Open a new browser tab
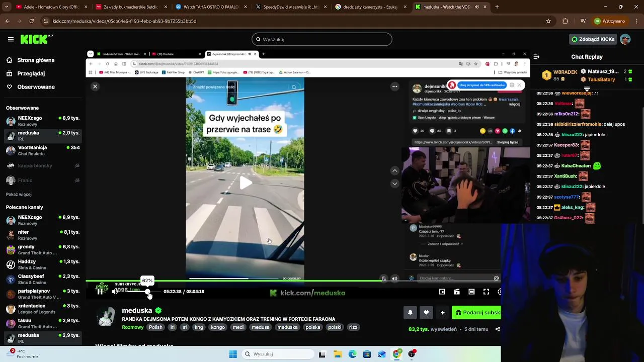644x362 pixels. (497, 7)
